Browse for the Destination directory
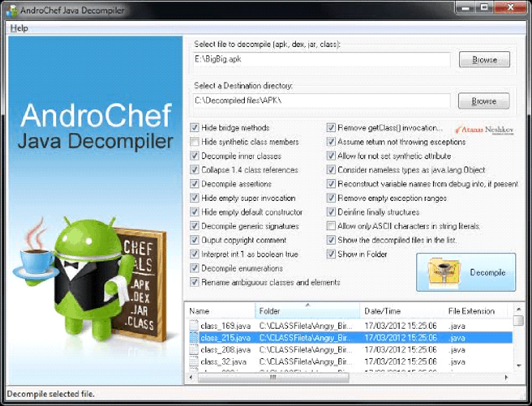Screen dimensions: 532x406 [x=484, y=101]
